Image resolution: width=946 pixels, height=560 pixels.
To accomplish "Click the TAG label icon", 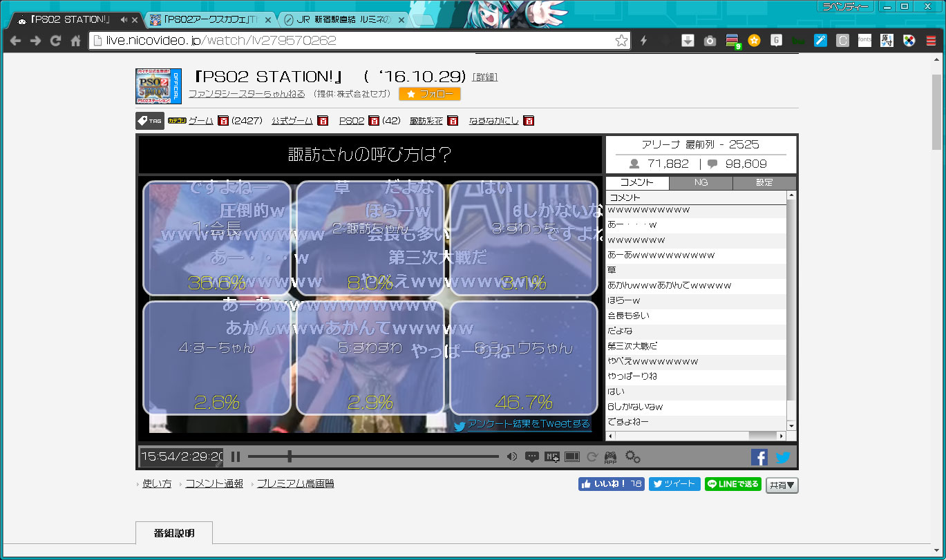I will 150,121.
